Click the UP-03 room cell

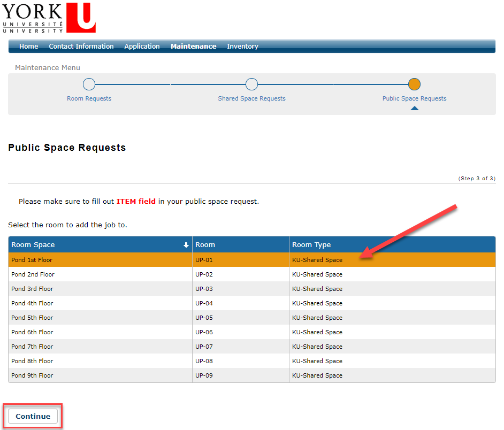241,289
